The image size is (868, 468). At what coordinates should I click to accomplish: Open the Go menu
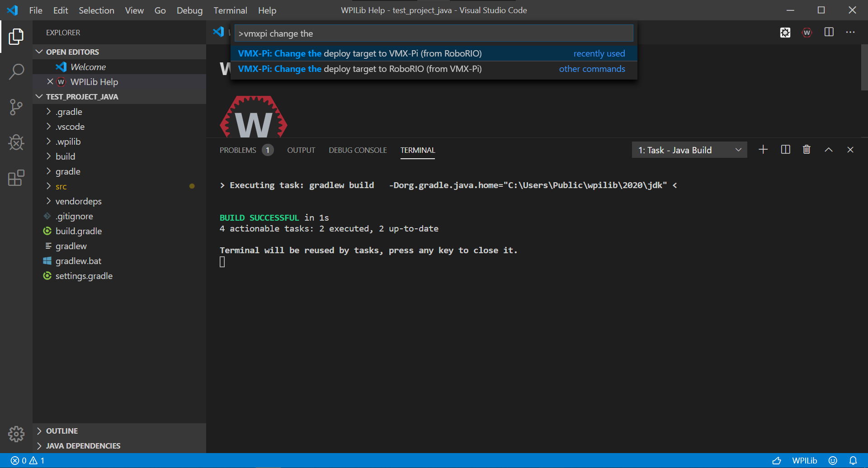(x=160, y=10)
